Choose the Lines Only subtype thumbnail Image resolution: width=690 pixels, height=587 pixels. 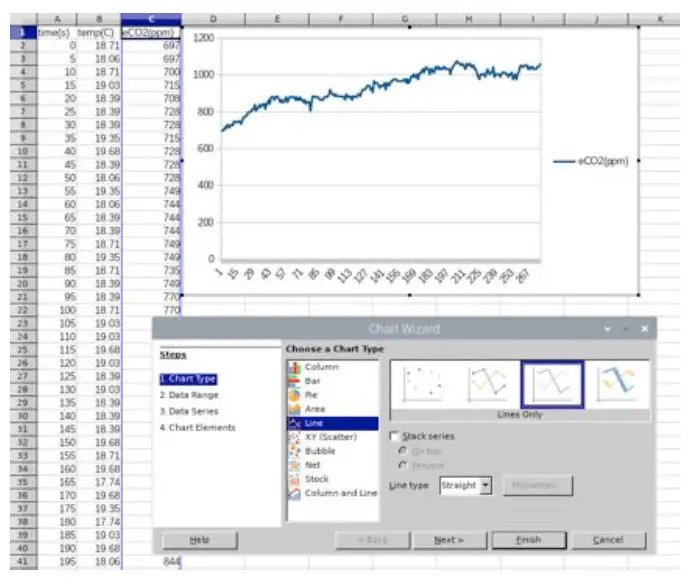click(553, 385)
